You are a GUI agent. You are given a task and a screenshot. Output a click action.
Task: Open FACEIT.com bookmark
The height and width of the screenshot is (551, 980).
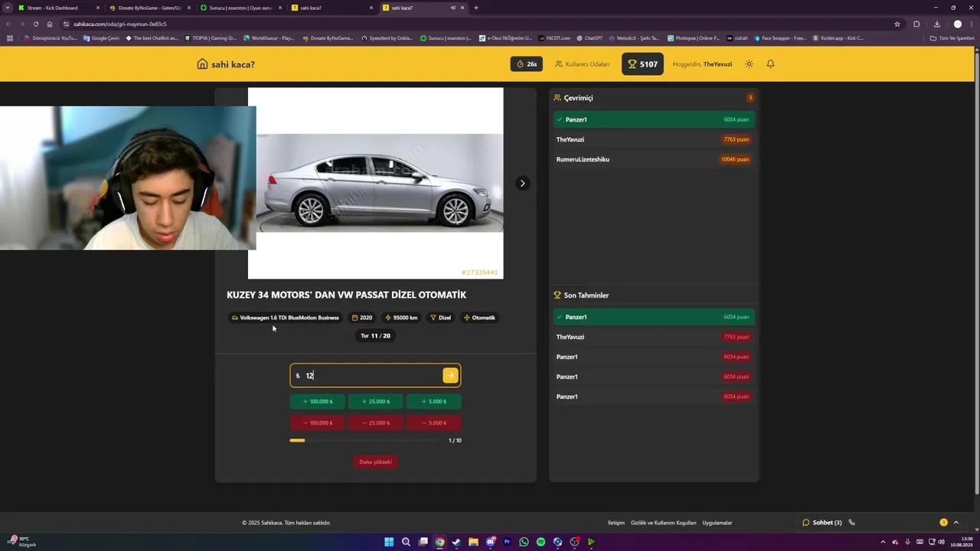coord(552,37)
